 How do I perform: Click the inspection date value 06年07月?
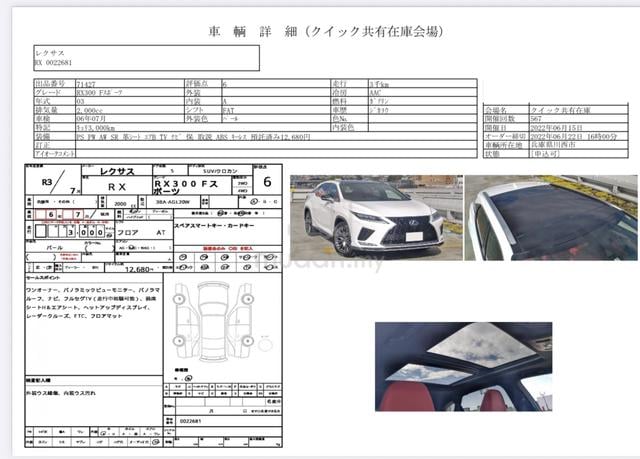91,119
